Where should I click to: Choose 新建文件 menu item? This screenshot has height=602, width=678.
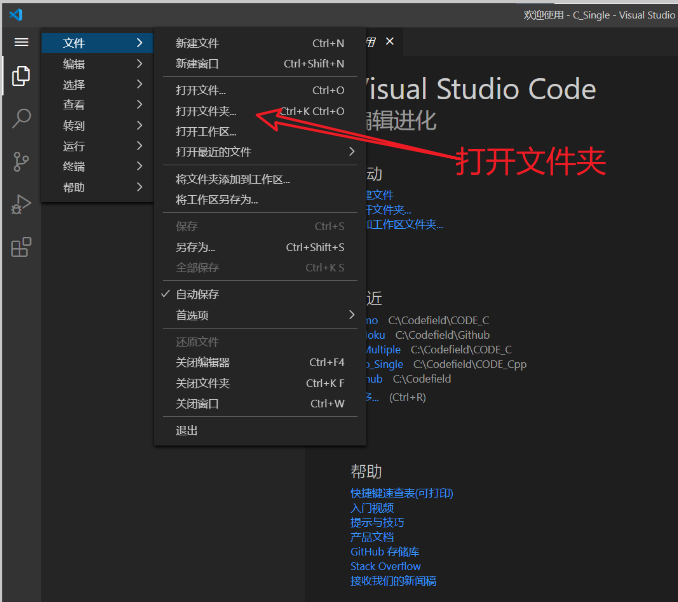[260, 43]
